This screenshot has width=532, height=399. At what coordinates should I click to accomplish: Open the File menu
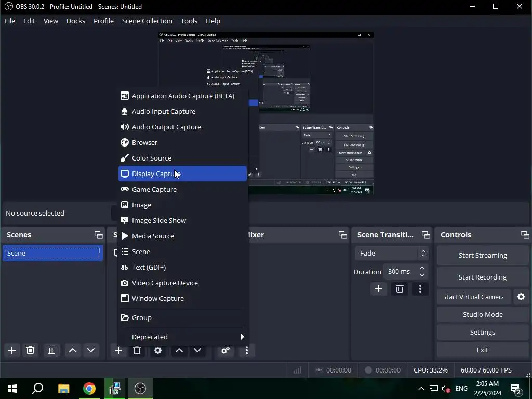click(x=10, y=21)
